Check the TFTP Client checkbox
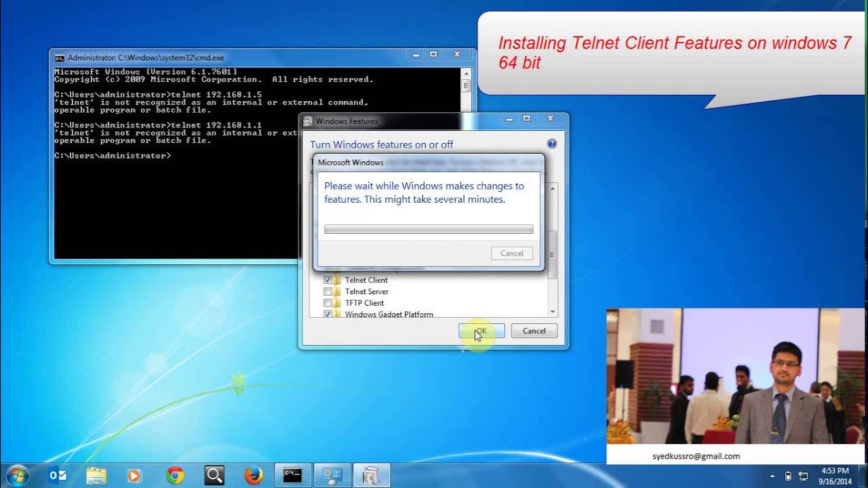Screen dimensions: 868x488 coord(328,303)
